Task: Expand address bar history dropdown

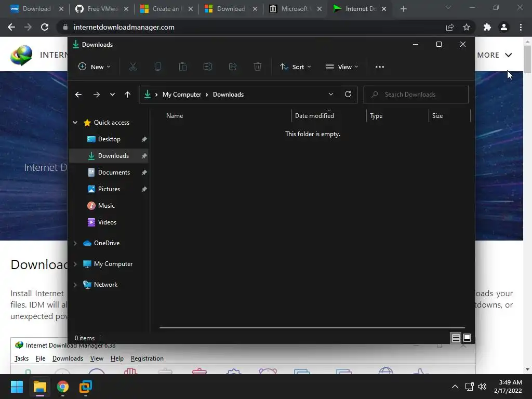Action: 331,95
